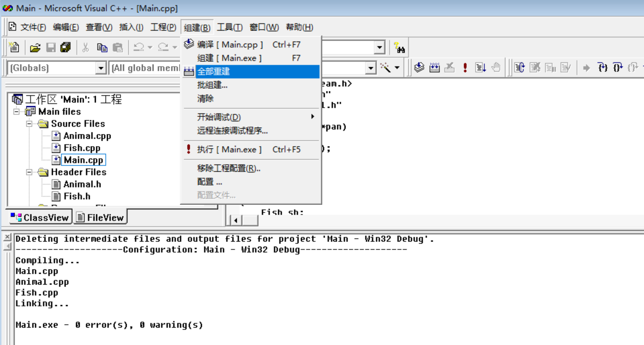Close the output pane with its X button
644x345 pixels.
7,237
